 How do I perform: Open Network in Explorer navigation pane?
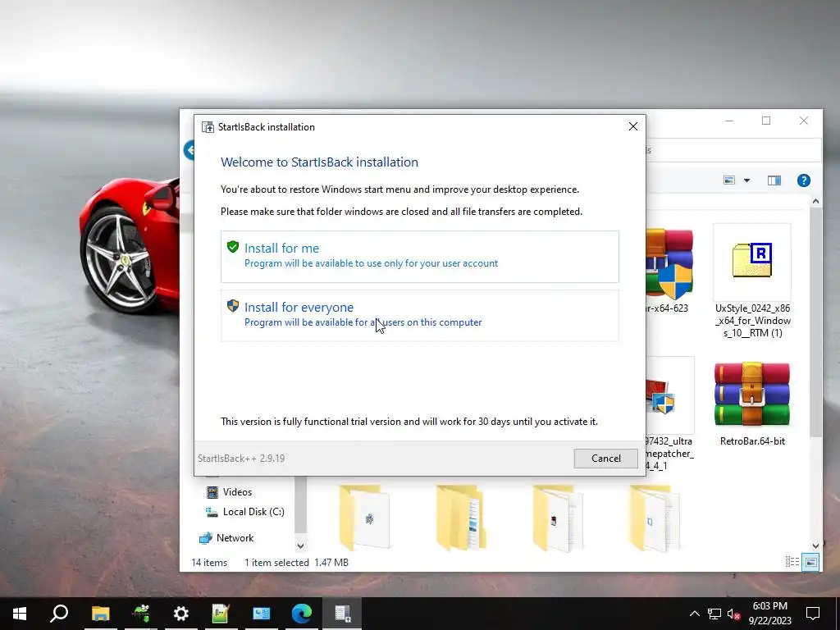click(x=226, y=538)
